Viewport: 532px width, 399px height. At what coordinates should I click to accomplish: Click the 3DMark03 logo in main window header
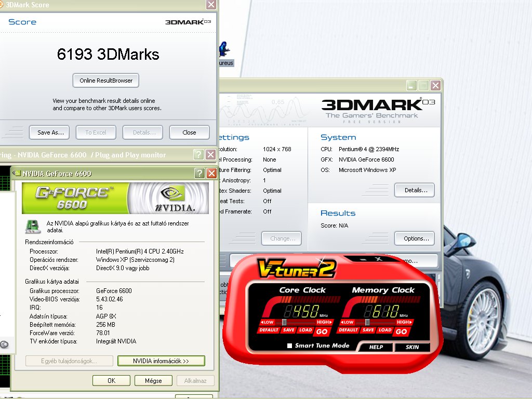(378, 110)
